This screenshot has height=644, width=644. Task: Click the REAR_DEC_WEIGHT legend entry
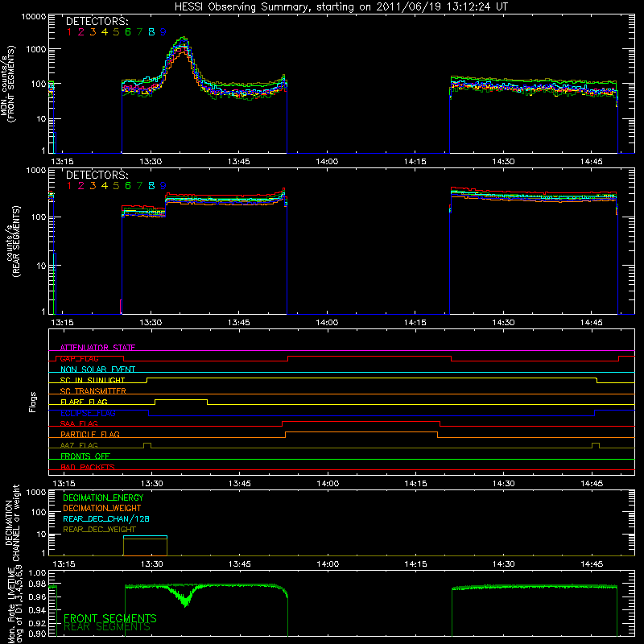pos(99,530)
